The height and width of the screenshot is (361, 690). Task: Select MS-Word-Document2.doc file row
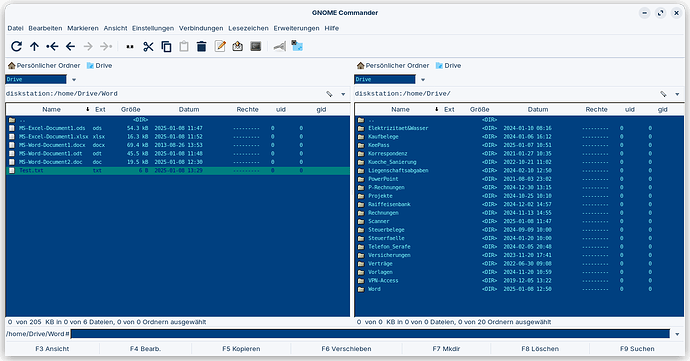(x=178, y=162)
